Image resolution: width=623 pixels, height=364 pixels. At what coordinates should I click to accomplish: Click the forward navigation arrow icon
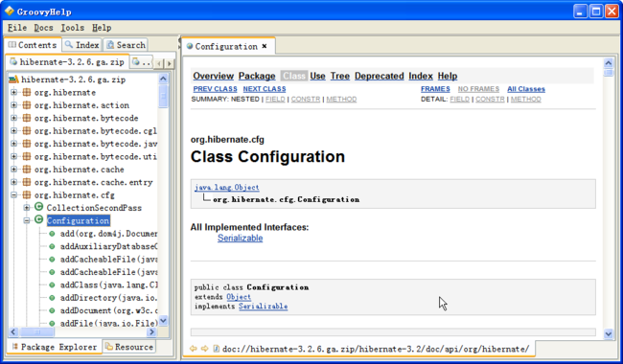point(204,349)
